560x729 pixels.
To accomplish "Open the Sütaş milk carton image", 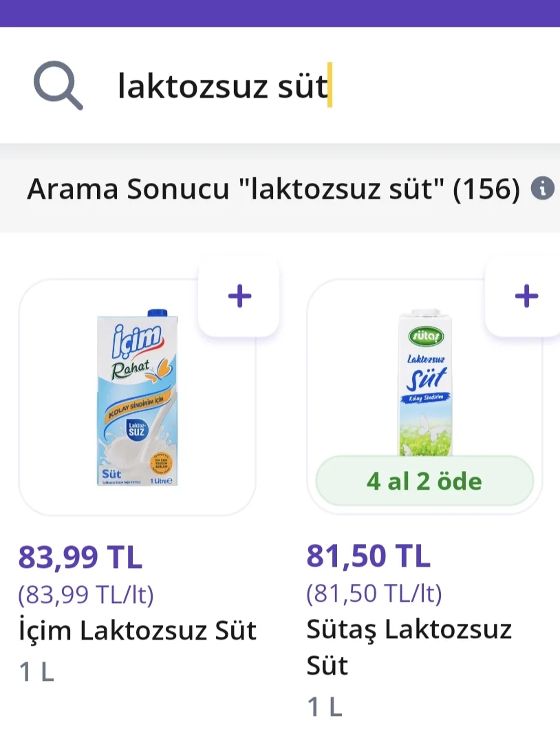I will coord(425,382).
